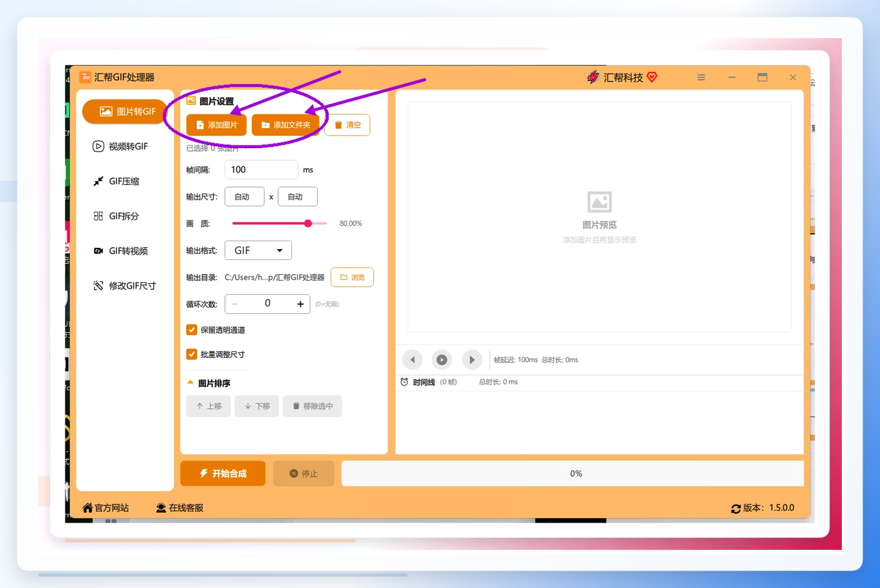Toggle the 批量调整尺寸 checkbox
The width and height of the screenshot is (880, 588).
(x=192, y=354)
